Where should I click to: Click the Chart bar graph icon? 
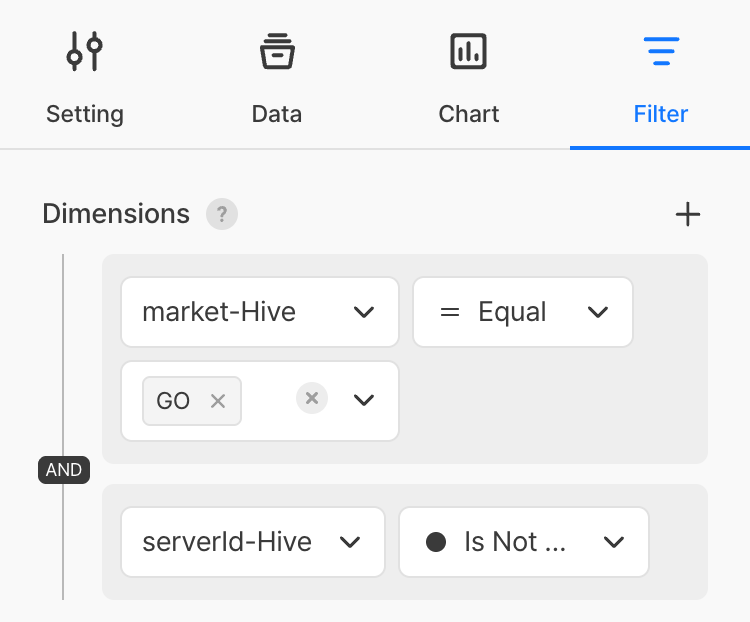tap(468, 51)
